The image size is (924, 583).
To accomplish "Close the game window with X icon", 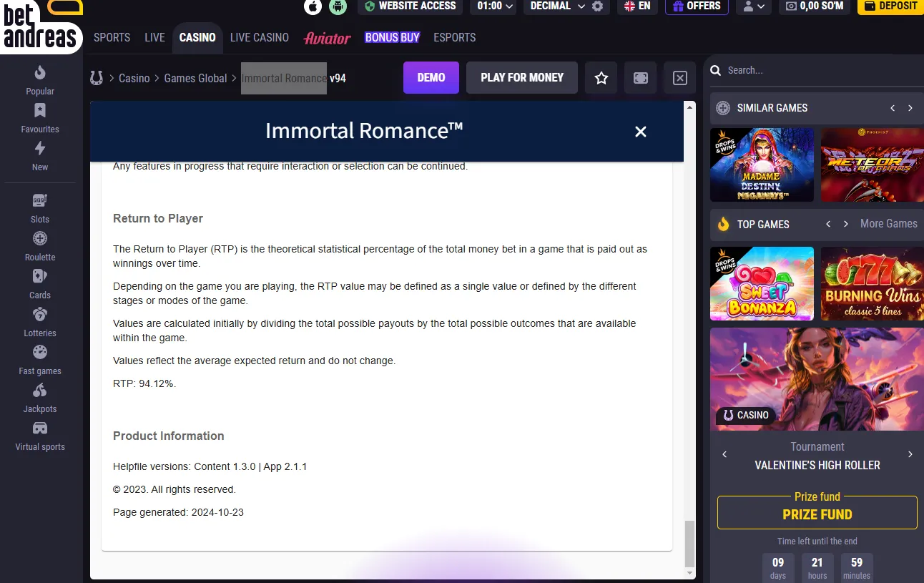I will [680, 78].
